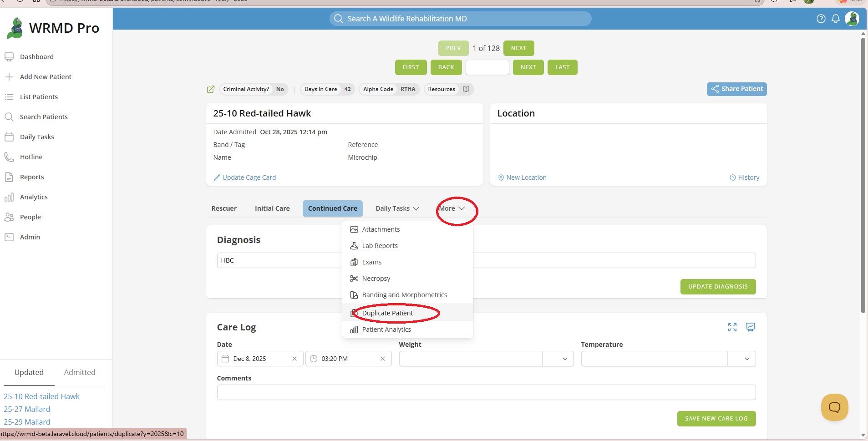Click the Care Log Comments field
This screenshot has width=868, height=441.
486,392
